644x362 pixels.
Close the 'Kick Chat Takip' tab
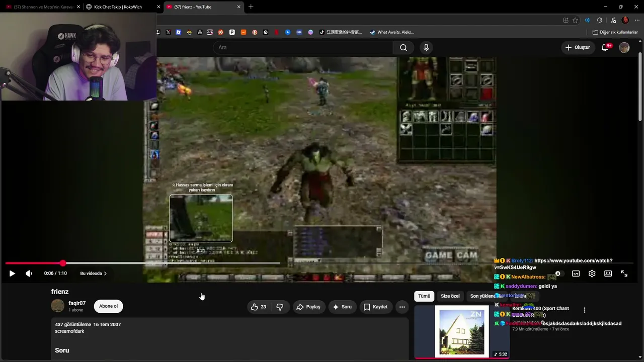click(x=158, y=7)
